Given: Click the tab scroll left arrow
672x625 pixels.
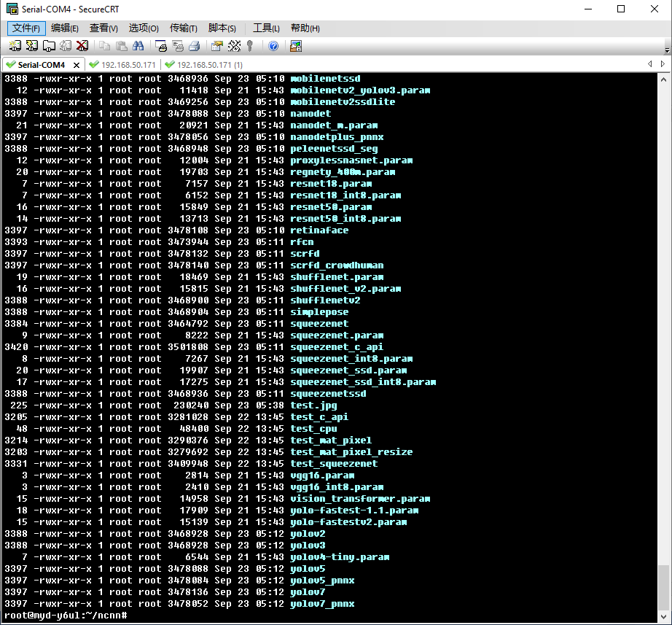Looking at the screenshot, I should click(650, 64).
